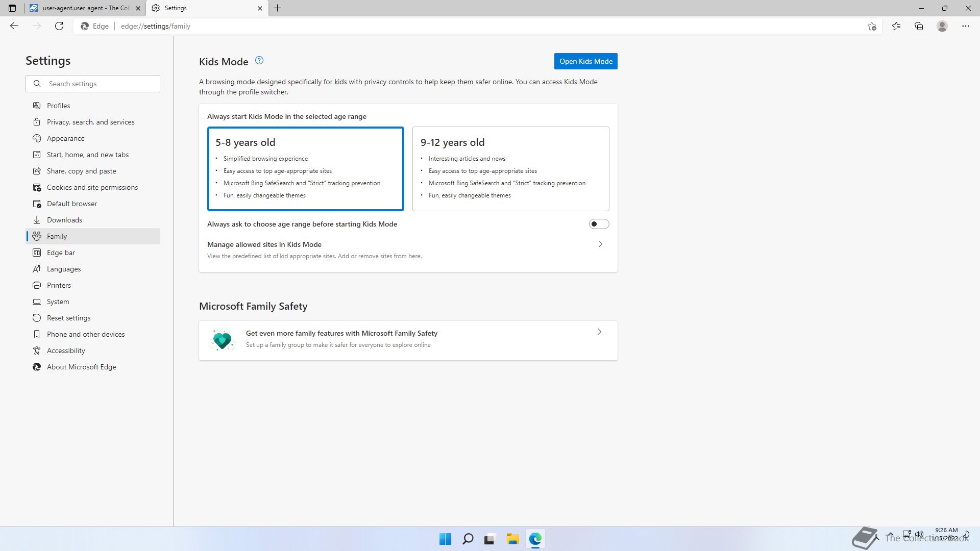Open System settings

click(93, 302)
